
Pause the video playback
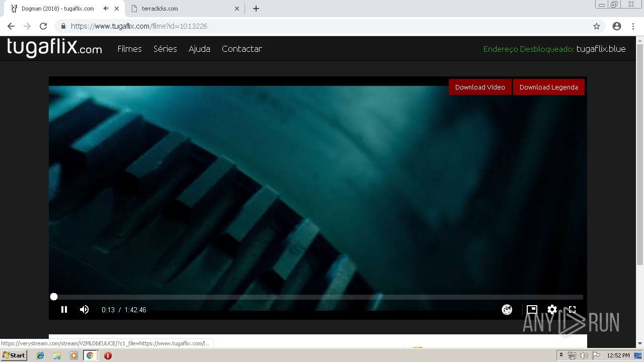(x=64, y=310)
